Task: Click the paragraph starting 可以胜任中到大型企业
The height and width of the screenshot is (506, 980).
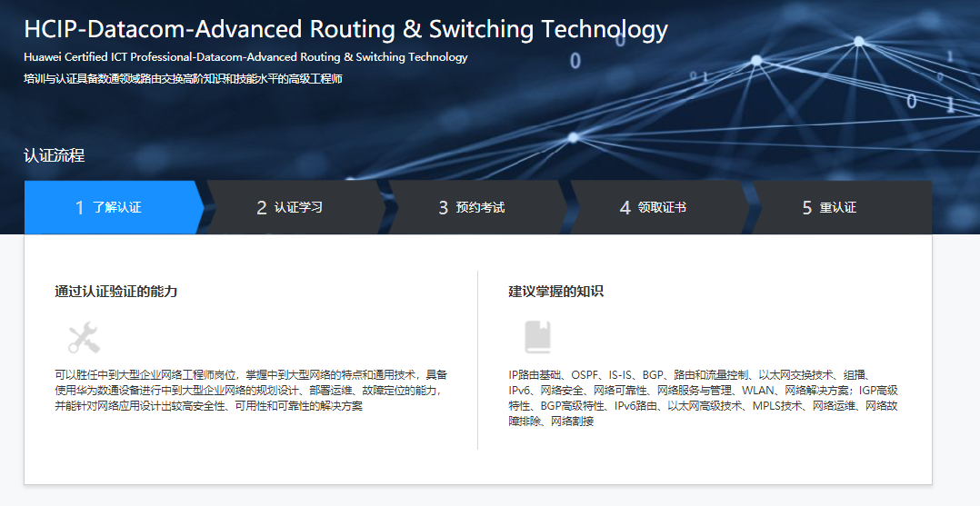Action: click(251, 391)
